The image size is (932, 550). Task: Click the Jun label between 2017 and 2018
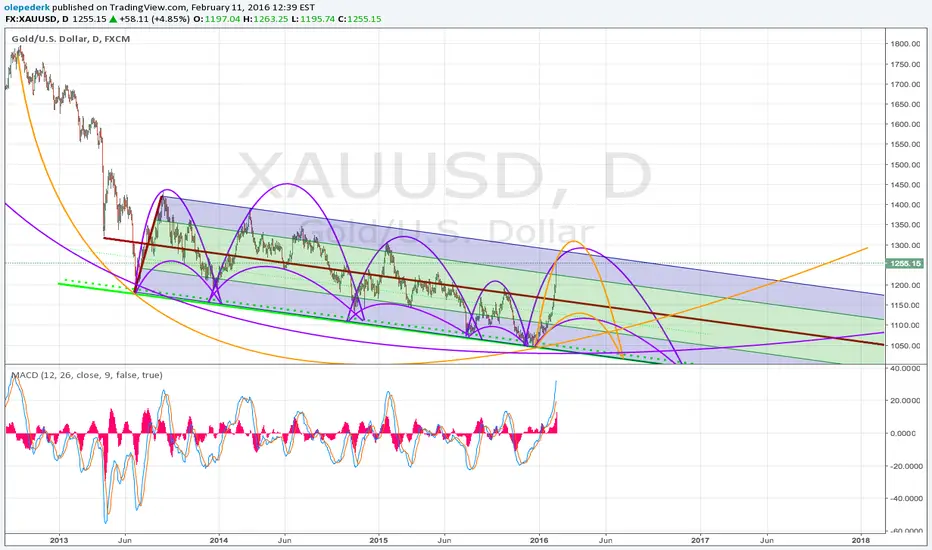[x=767, y=540]
